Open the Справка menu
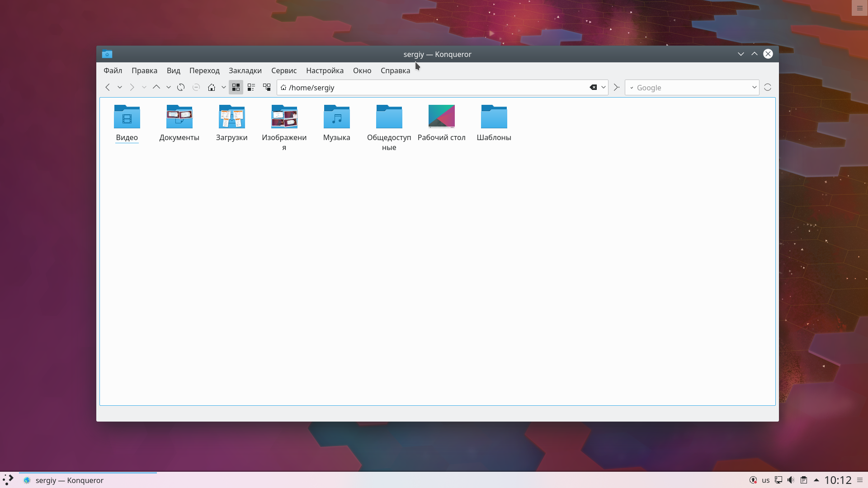The width and height of the screenshot is (868, 488). 396,70
